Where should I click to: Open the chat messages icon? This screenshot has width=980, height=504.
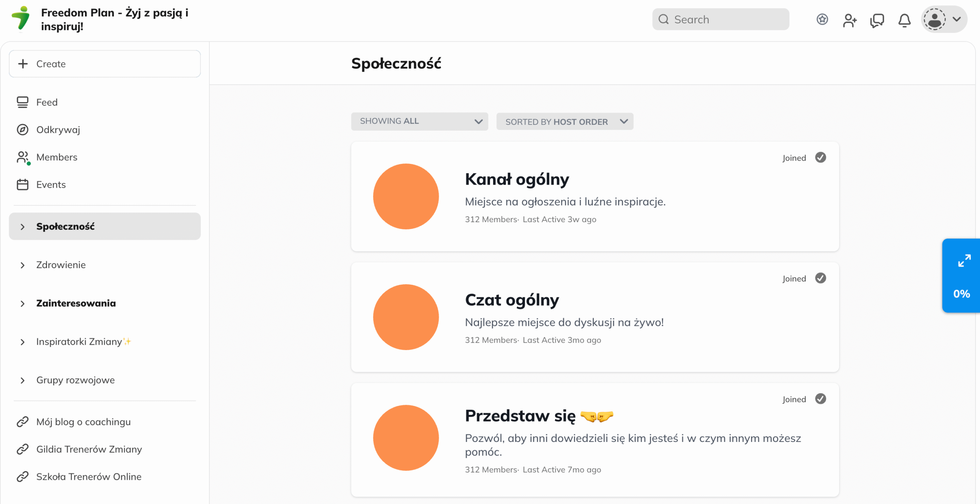pyautogui.click(x=877, y=20)
